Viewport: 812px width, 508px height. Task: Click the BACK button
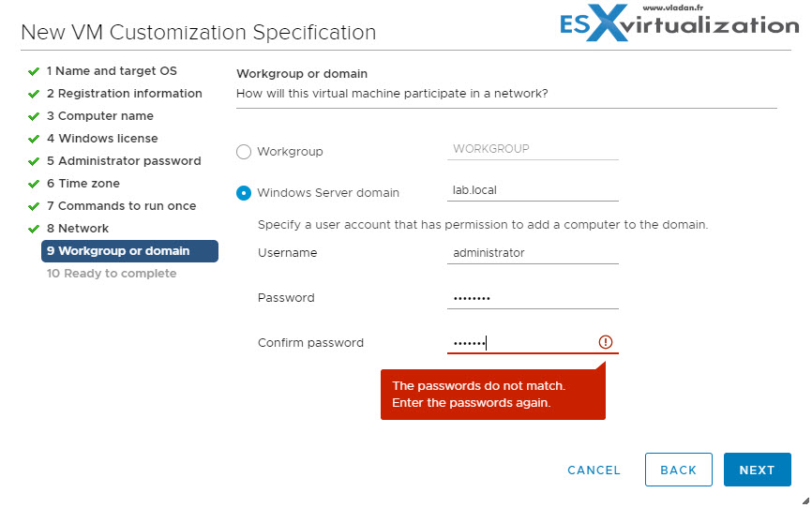[x=678, y=471]
